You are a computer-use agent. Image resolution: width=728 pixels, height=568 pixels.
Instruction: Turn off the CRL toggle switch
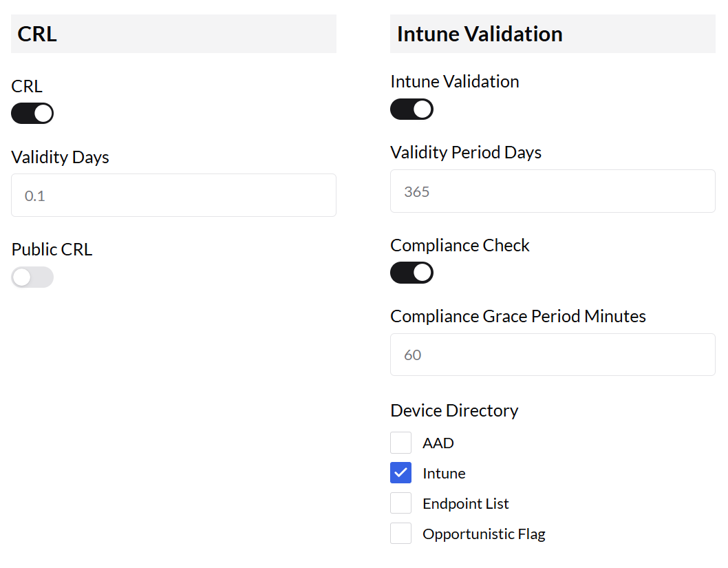(x=32, y=114)
